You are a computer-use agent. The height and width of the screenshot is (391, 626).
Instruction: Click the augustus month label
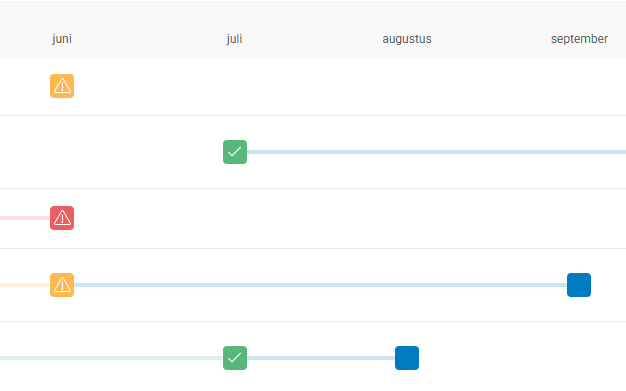tap(407, 39)
